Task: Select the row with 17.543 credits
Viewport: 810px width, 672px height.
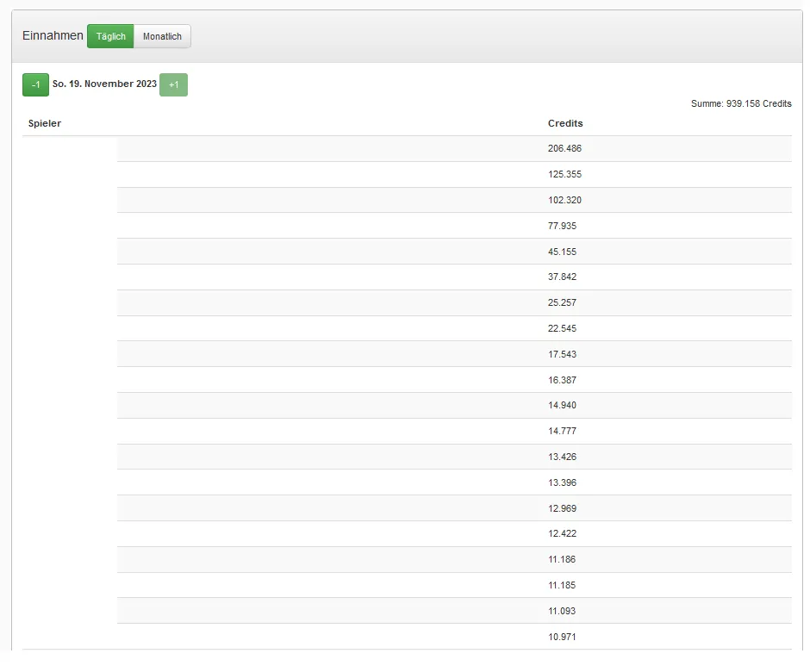Action: tap(562, 354)
